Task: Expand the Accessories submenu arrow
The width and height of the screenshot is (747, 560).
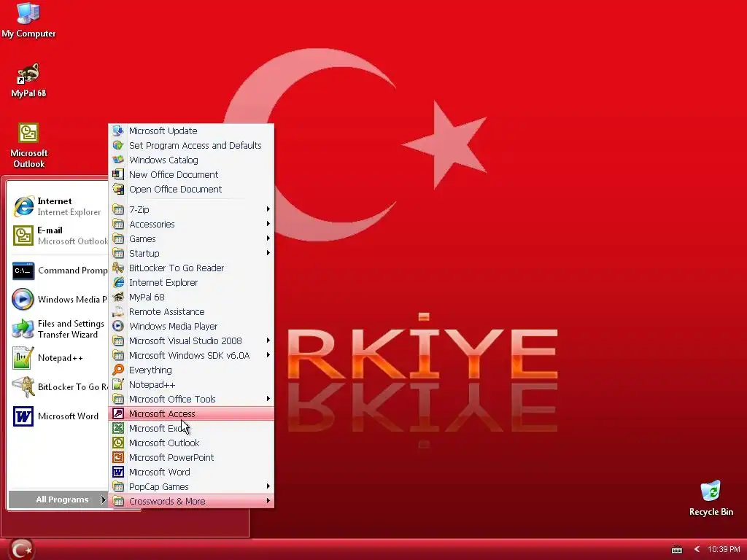Action: click(x=268, y=224)
